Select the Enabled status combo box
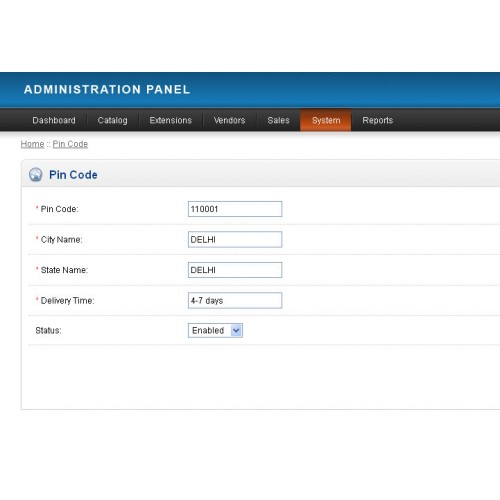 (215, 330)
